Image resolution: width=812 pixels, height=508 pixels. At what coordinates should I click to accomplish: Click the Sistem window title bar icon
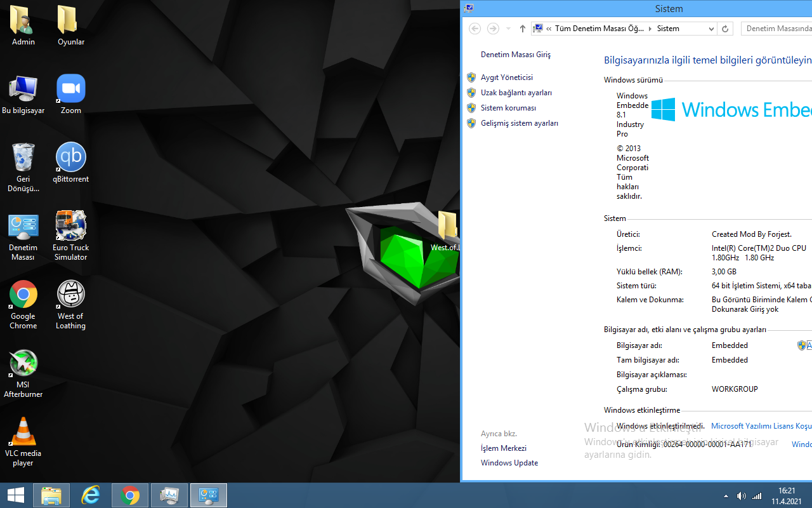[x=469, y=8]
